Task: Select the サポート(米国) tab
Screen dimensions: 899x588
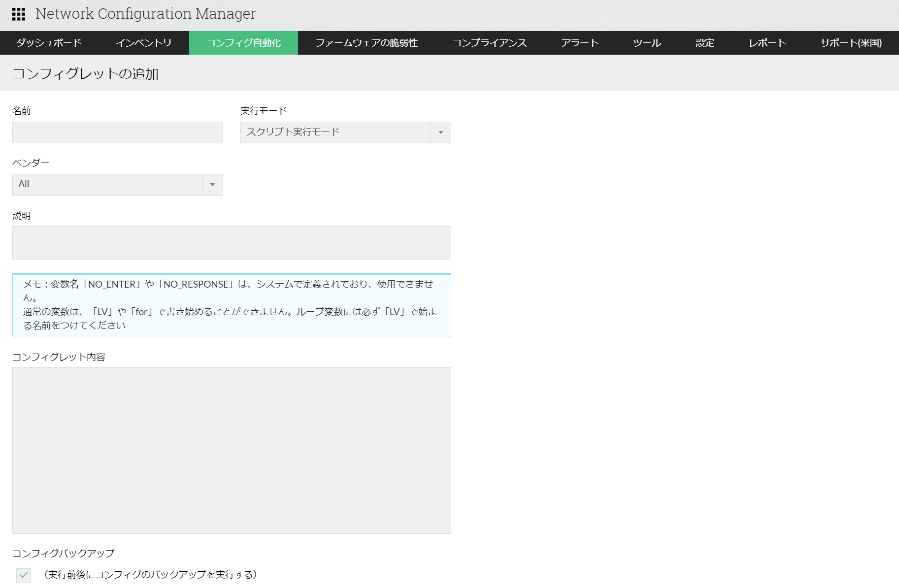Action: click(851, 43)
